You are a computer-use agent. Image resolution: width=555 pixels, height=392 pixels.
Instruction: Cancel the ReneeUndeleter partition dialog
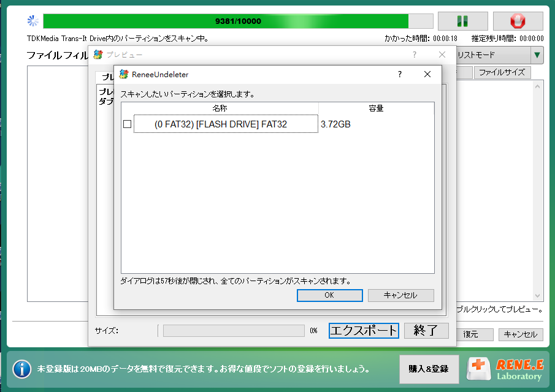400,295
